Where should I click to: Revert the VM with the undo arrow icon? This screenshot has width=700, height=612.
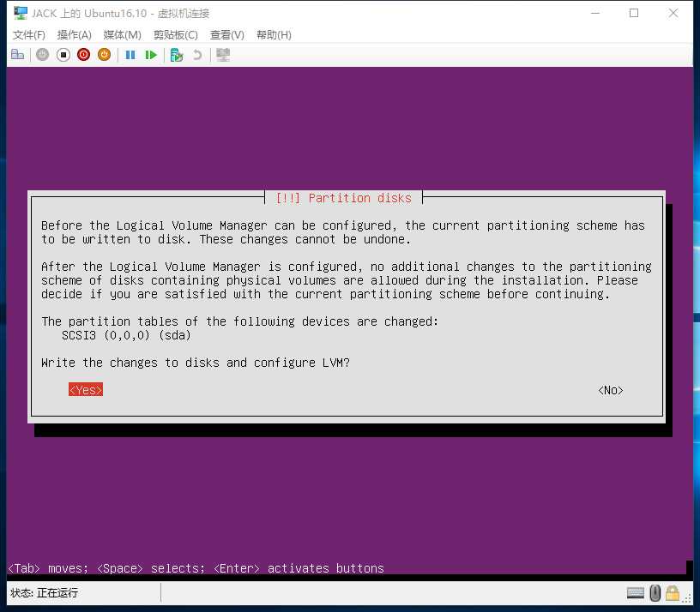(x=197, y=55)
